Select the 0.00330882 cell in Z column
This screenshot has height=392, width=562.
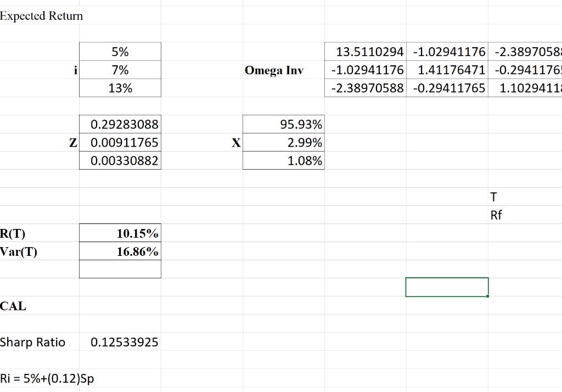[120, 160]
